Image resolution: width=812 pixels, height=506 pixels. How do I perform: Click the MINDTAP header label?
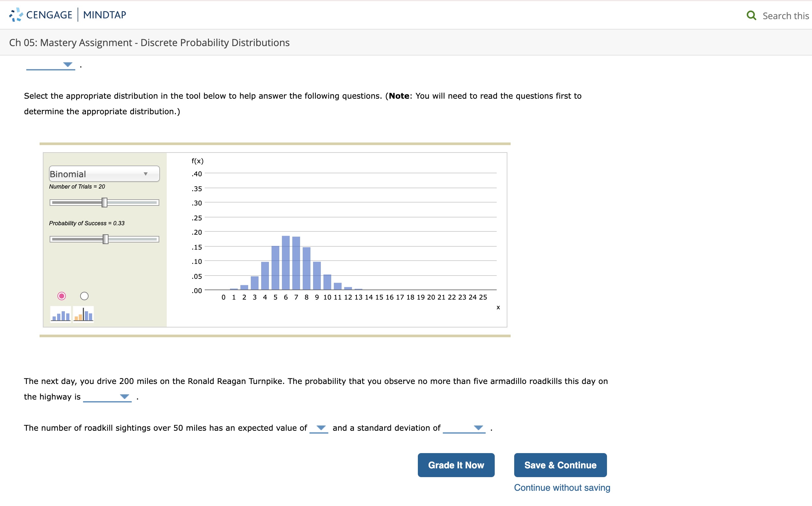(105, 14)
